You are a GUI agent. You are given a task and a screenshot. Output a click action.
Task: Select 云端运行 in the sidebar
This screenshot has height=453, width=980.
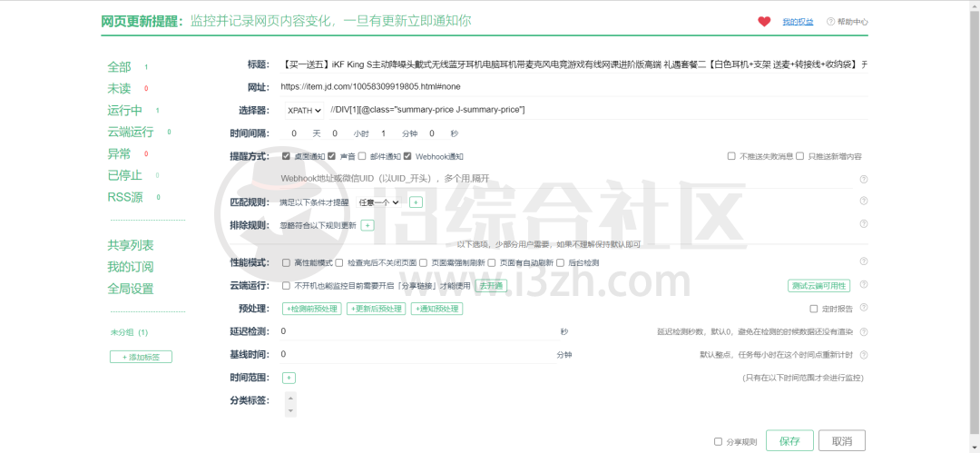tap(131, 132)
